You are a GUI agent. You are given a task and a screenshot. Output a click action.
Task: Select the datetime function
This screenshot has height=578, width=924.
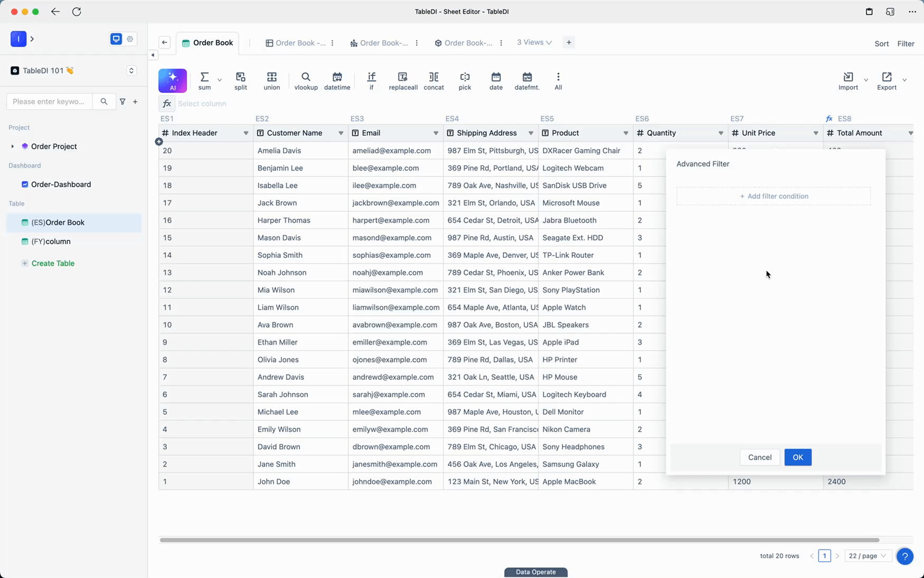[337, 81]
